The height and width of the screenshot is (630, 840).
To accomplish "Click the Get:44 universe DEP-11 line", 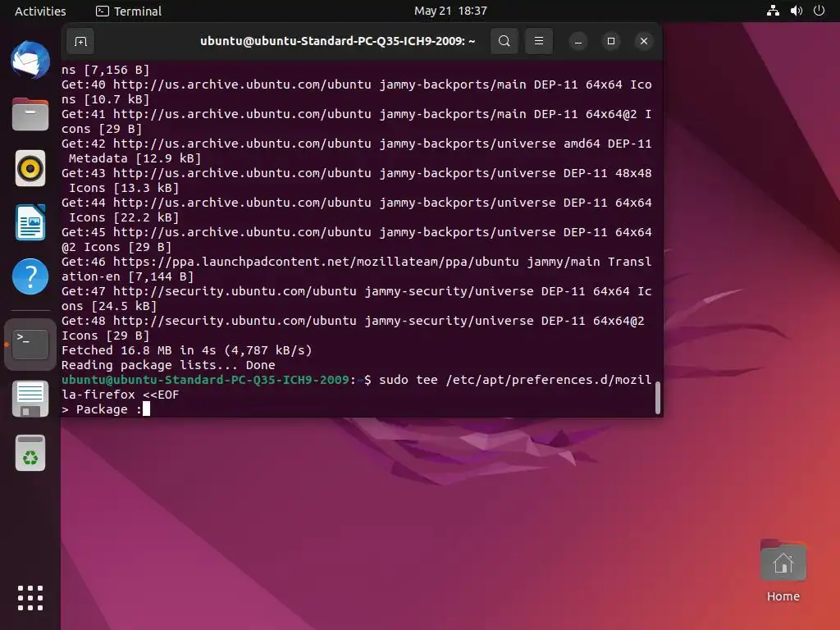I will tap(356, 203).
